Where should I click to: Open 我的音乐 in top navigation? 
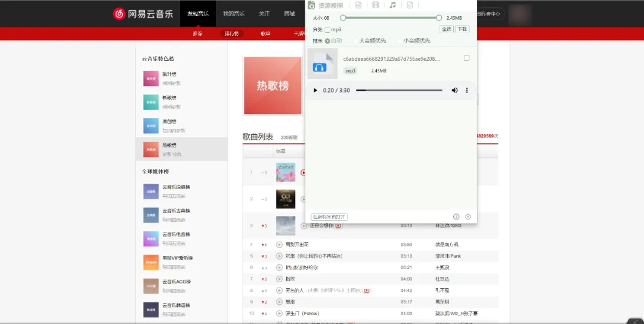tap(233, 13)
